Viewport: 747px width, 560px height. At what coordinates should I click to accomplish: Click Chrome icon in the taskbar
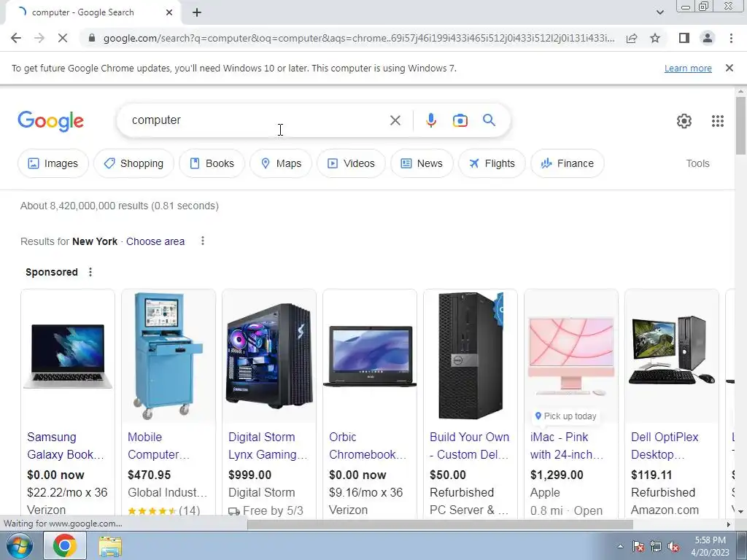tap(65, 545)
